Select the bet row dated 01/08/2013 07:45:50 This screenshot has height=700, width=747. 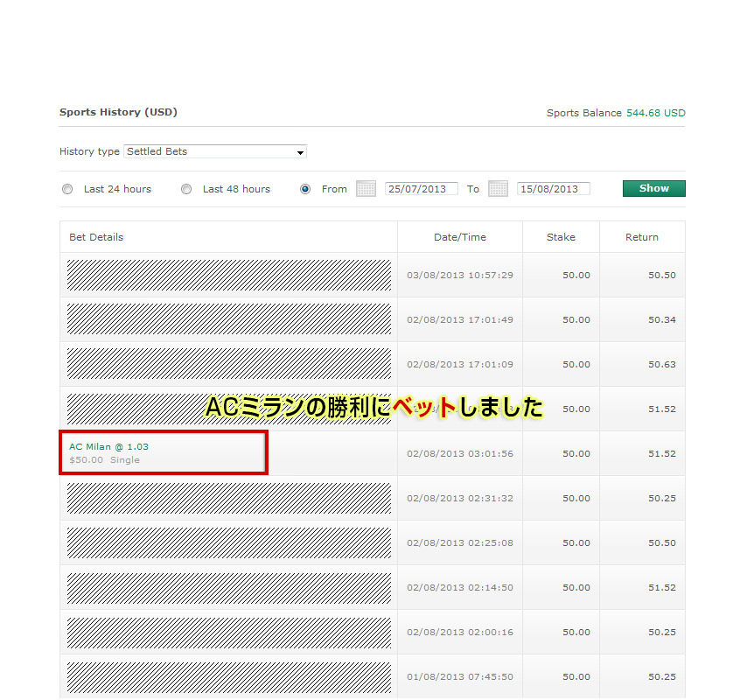(460, 677)
